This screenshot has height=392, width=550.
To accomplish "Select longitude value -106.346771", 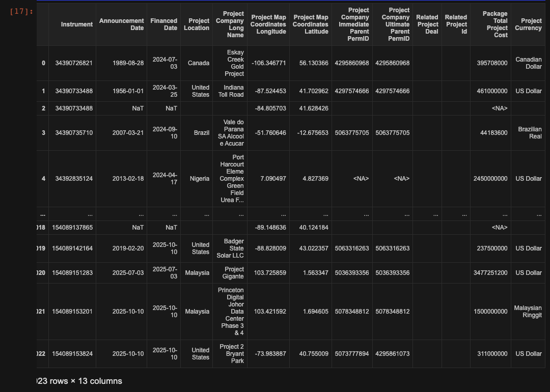I will [269, 63].
